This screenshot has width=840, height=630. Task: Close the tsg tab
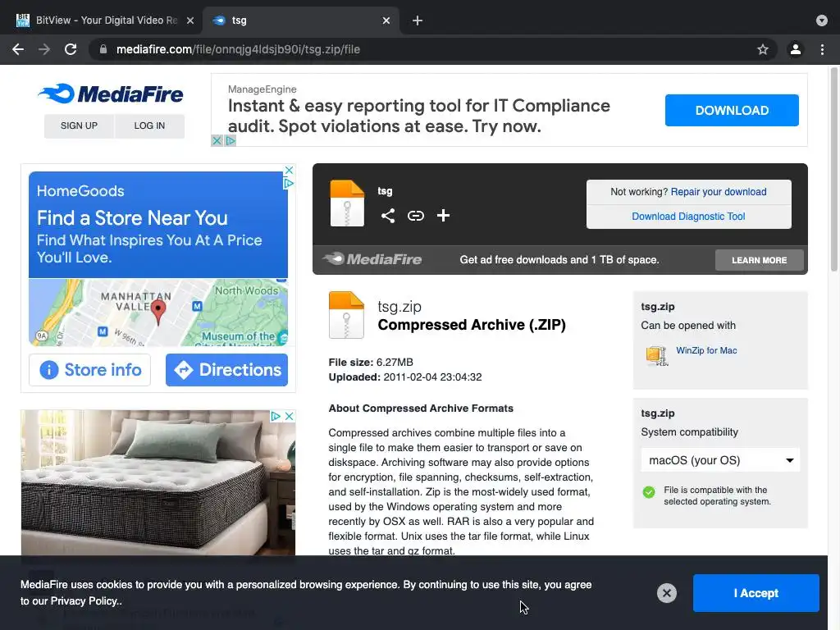386,21
